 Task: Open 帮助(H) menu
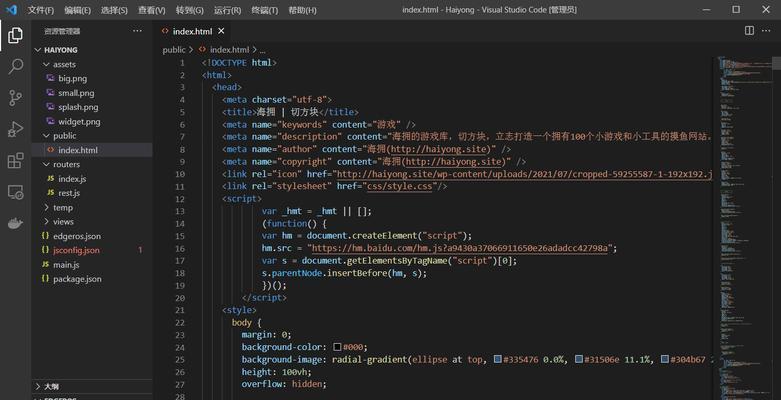[x=302, y=10]
